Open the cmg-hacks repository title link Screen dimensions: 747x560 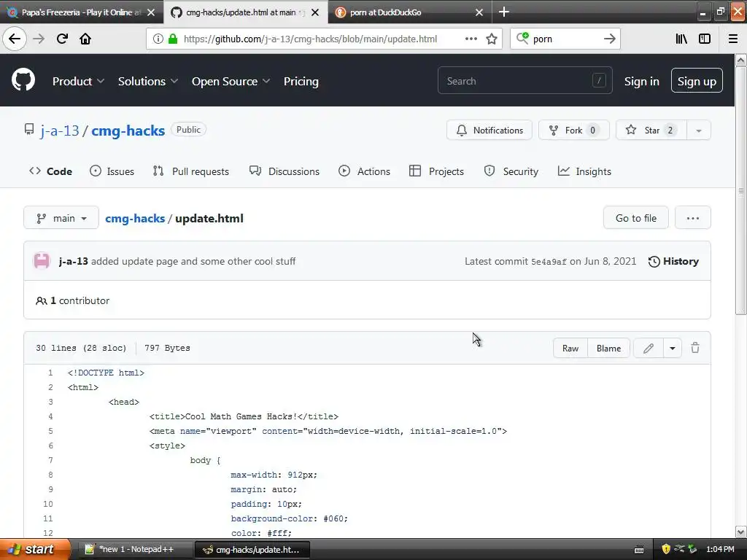128,131
